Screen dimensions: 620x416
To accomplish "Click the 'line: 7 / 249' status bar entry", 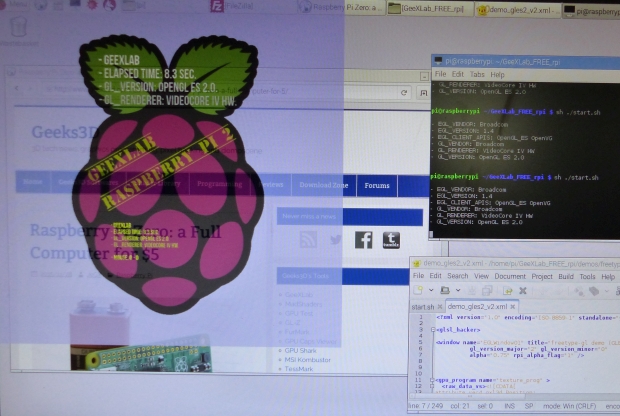I will pyautogui.click(x=425, y=406).
